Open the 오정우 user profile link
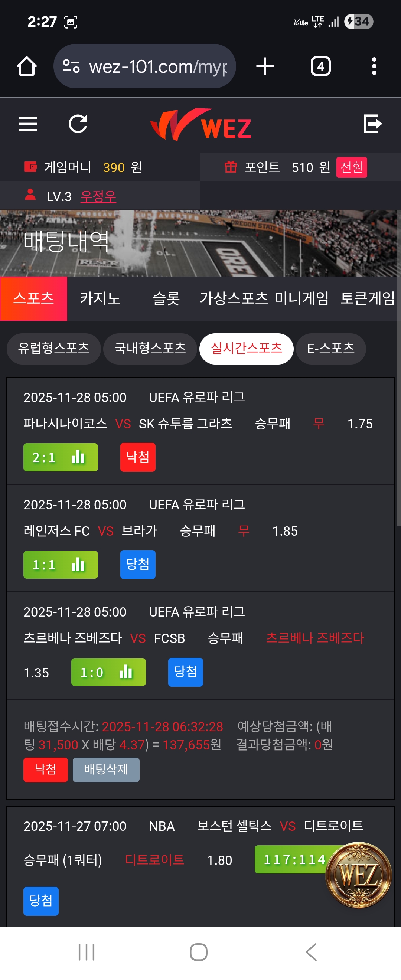 pyautogui.click(x=98, y=196)
